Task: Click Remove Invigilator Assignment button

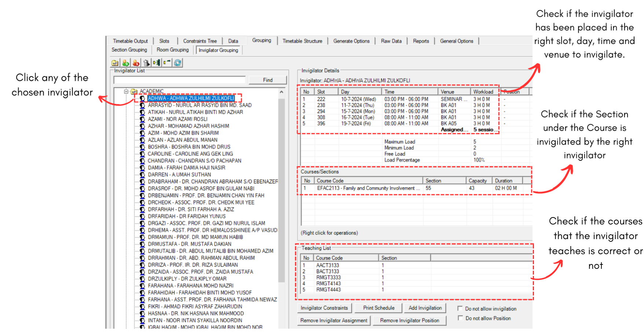Action: (333, 321)
